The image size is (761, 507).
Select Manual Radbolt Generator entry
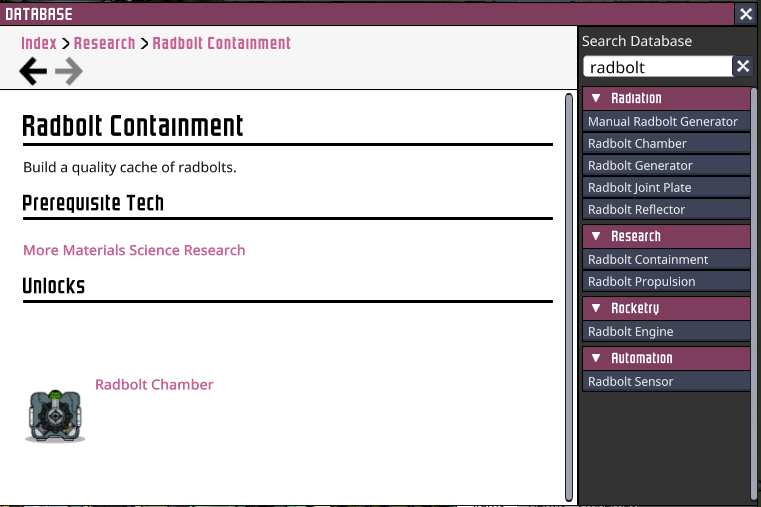coord(666,121)
